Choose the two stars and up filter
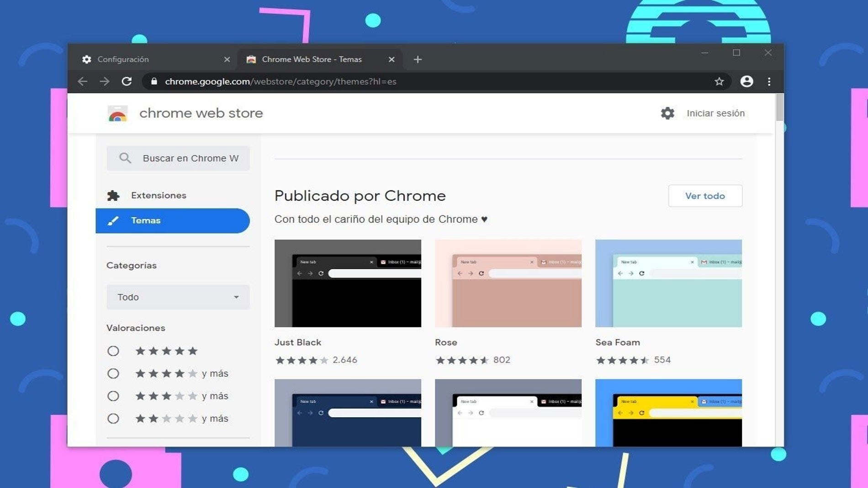Image resolution: width=868 pixels, height=488 pixels. pos(113,419)
